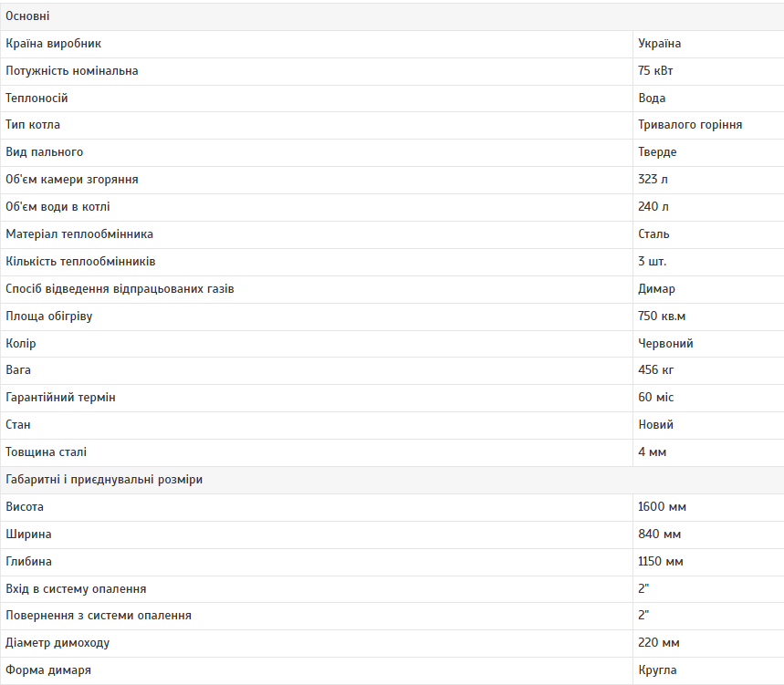Screen dimensions: 784x685
Task: Click the "750 кв.м" heating area value
Action: pos(662,317)
